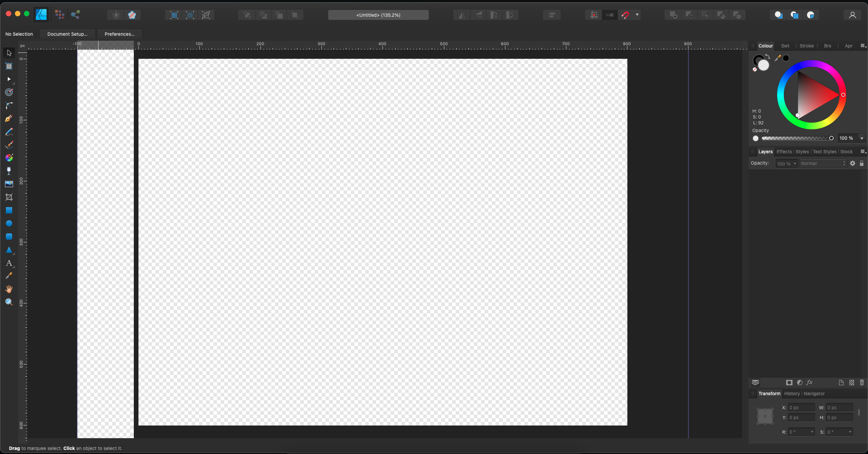This screenshot has width=868, height=454.
Task: Select the Triangle shape tool
Action: pos(9,250)
